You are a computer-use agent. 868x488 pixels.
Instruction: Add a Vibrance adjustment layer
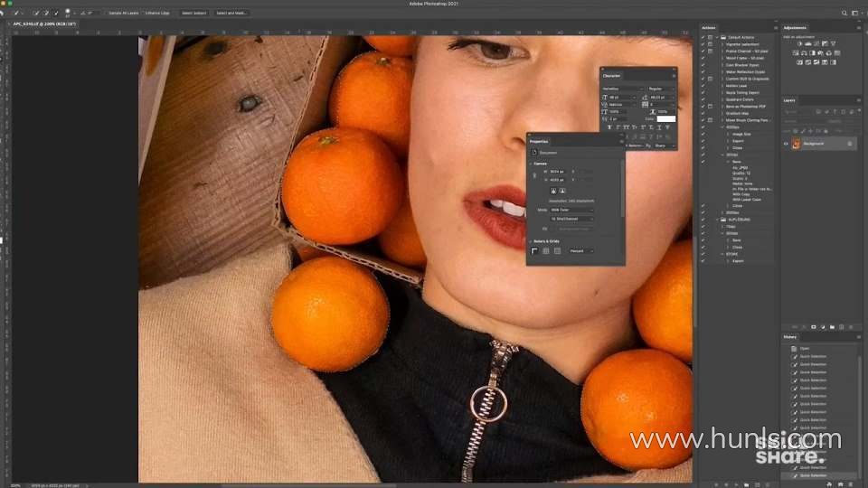coord(833,43)
